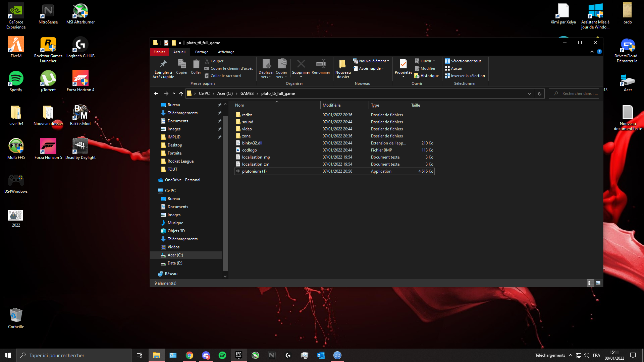Open Epic Games from the taskbar

click(x=239, y=355)
